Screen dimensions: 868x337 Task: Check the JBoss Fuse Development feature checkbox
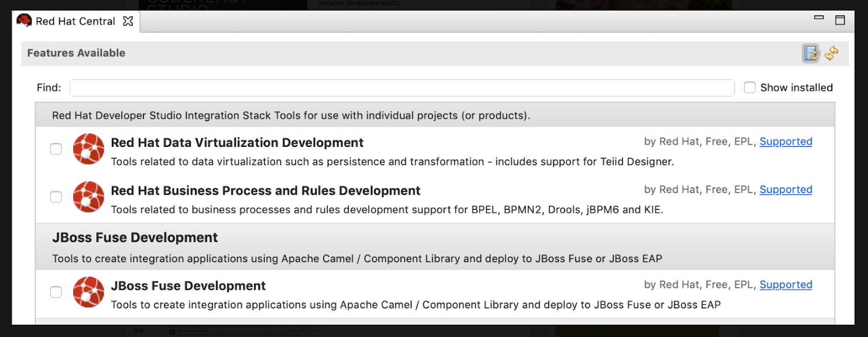click(x=56, y=291)
